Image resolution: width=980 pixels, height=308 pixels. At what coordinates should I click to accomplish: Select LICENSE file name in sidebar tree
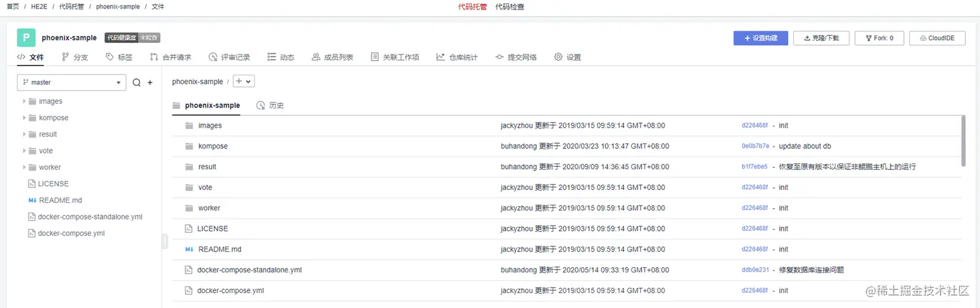pyautogui.click(x=53, y=184)
